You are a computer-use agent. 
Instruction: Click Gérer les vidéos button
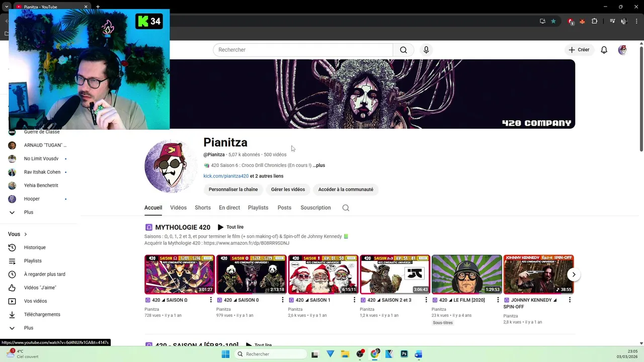click(288, 190)
